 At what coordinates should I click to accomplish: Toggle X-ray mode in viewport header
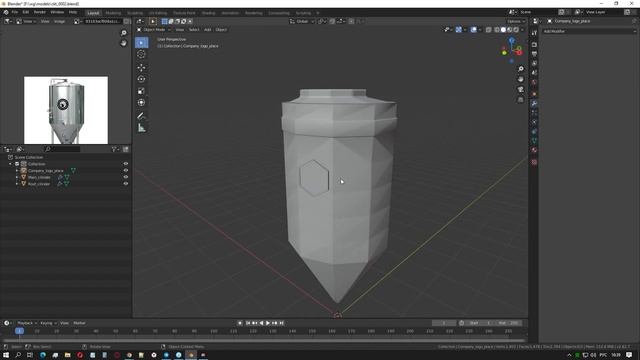coord(489,30)
